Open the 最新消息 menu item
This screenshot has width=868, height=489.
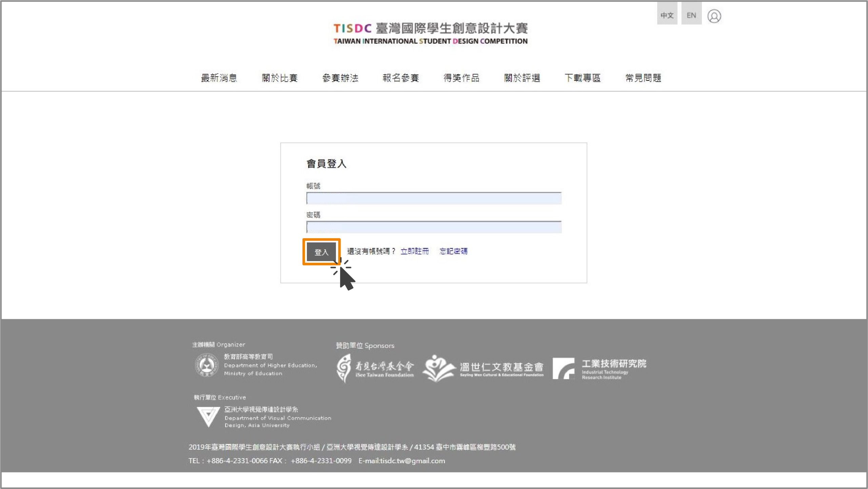(x=219, y=78)
